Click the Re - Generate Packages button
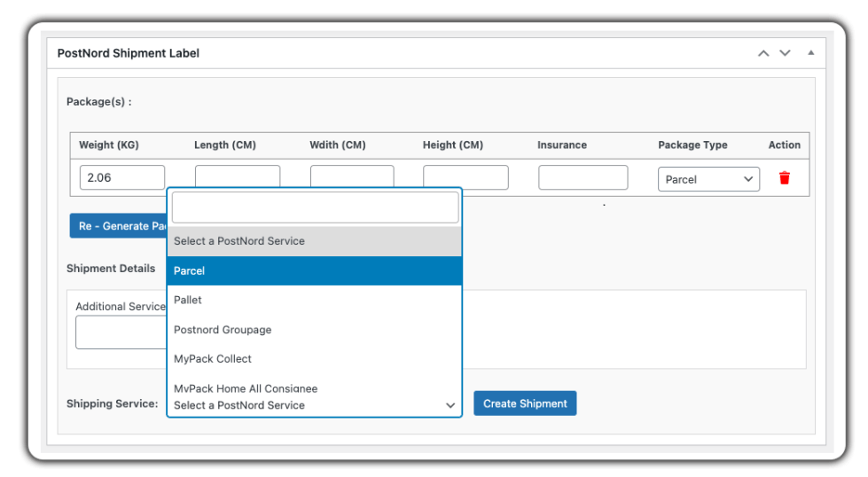 coord(119,226)
